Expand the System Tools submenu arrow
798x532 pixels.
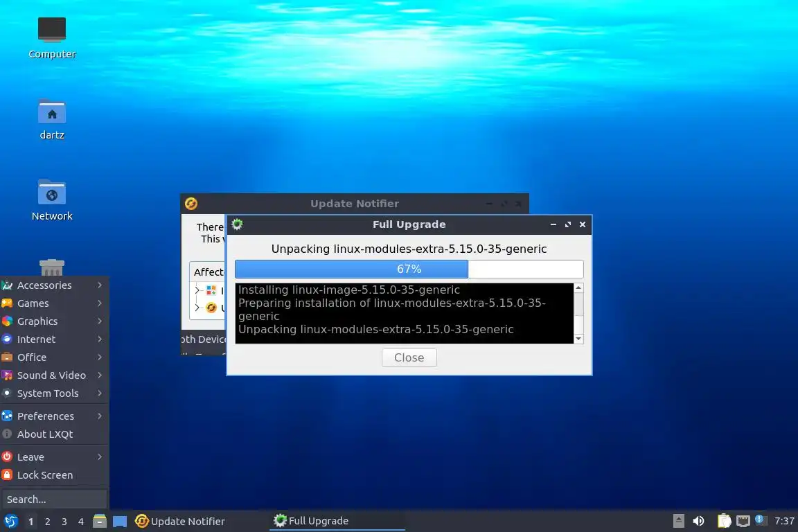click(x=100, y=393)
